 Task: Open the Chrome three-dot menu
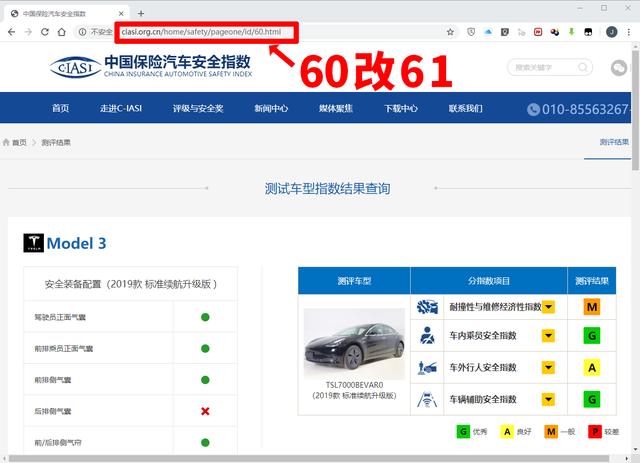tap(629, 32)
